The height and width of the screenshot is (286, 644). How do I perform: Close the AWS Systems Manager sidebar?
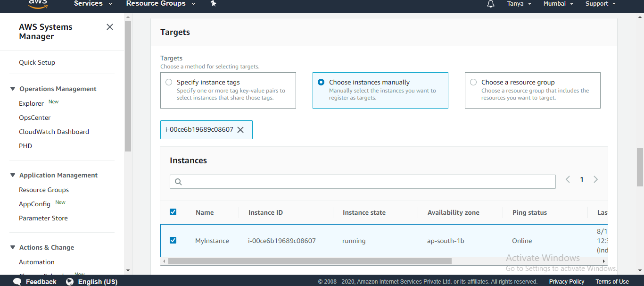pos(110,27)
